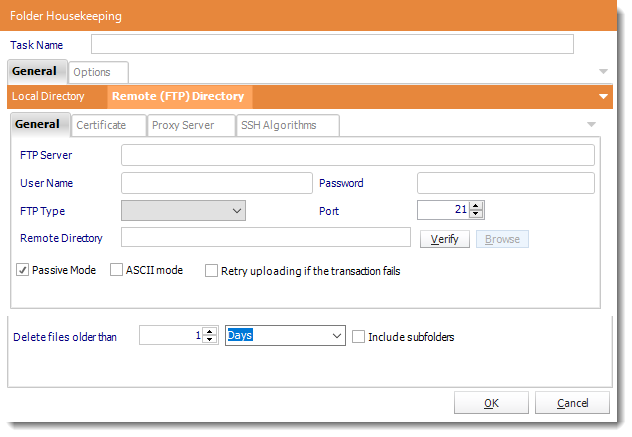Increase the Port value with up arrow

point(476,206)
